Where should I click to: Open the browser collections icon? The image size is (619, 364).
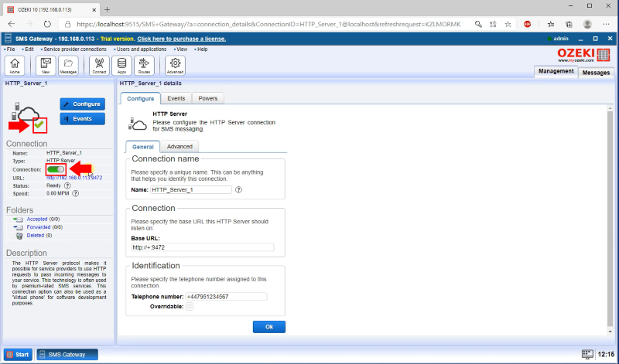569,24
